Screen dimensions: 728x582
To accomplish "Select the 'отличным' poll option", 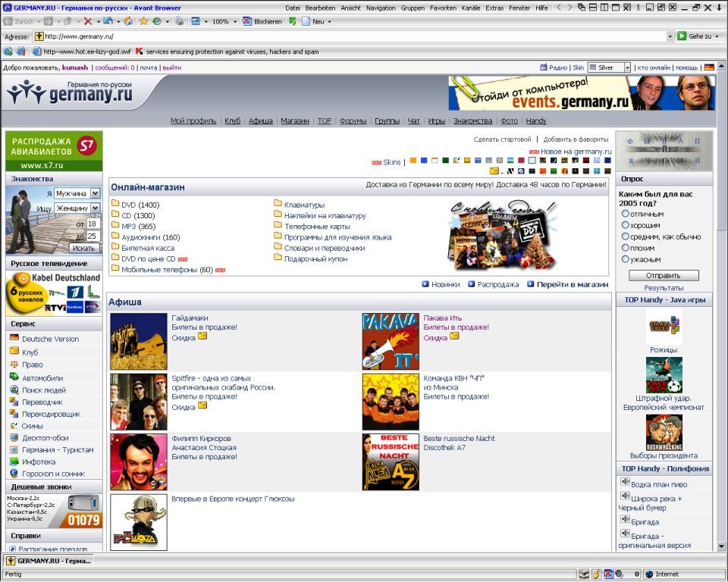I will [626, 214].
